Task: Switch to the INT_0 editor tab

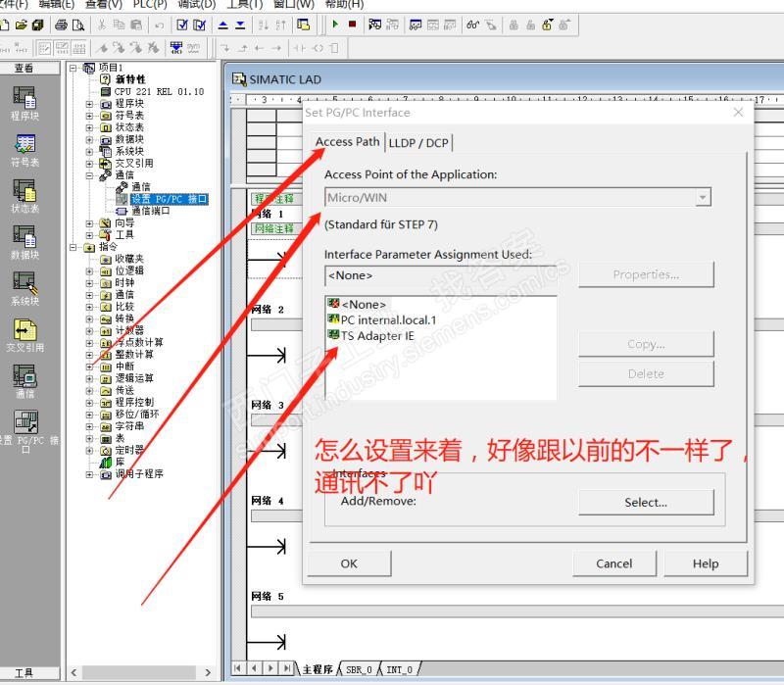Action: point(399,669)
